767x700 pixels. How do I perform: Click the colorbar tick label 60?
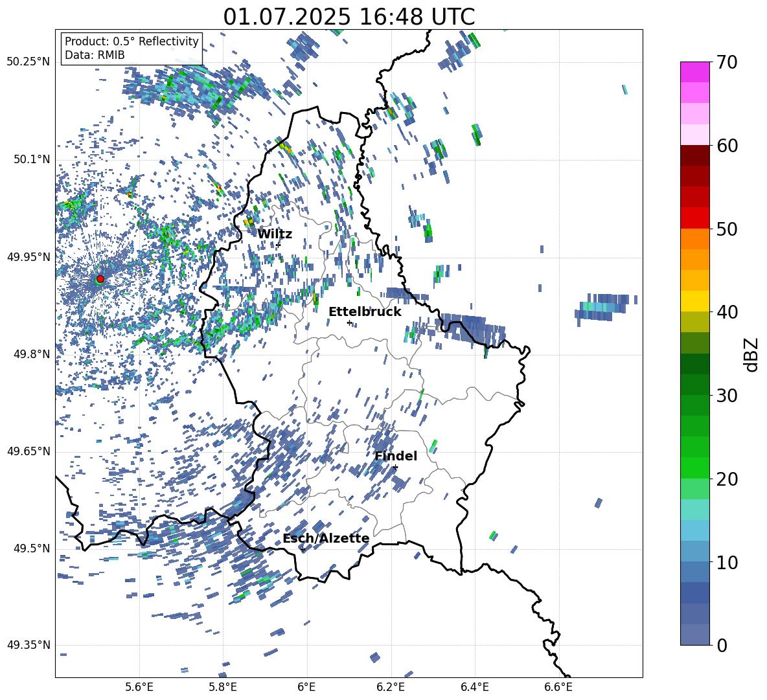coord(727,146)
